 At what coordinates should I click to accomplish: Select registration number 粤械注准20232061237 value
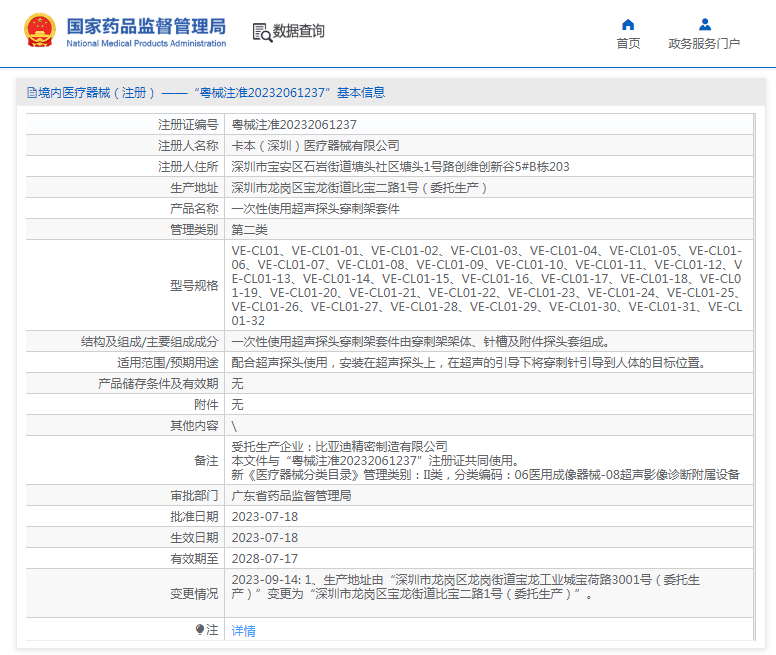(294, 125)
